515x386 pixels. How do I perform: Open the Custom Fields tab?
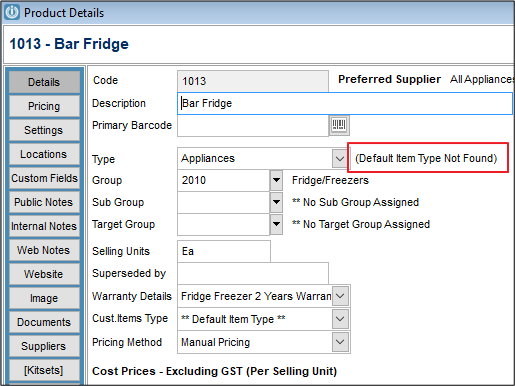44,178
